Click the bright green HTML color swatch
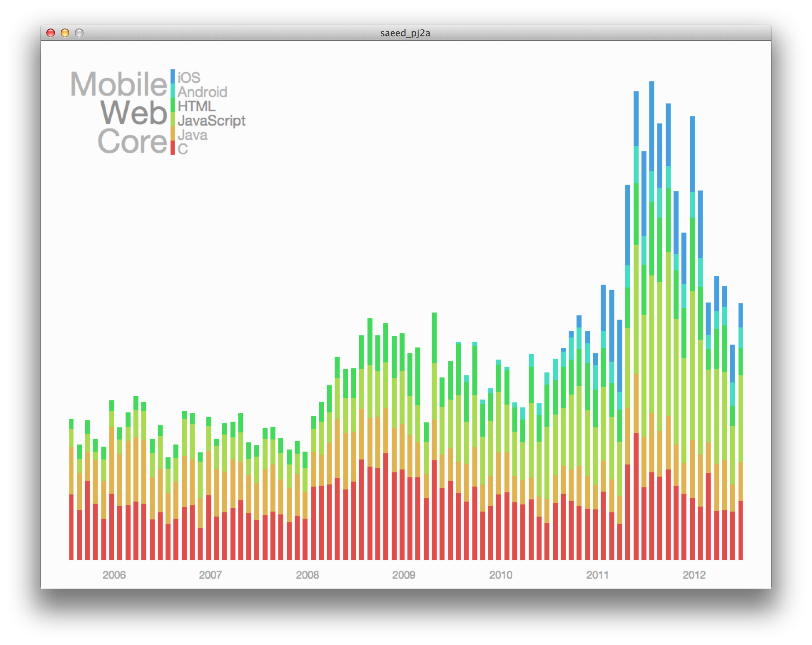 [x=172, y=105]
